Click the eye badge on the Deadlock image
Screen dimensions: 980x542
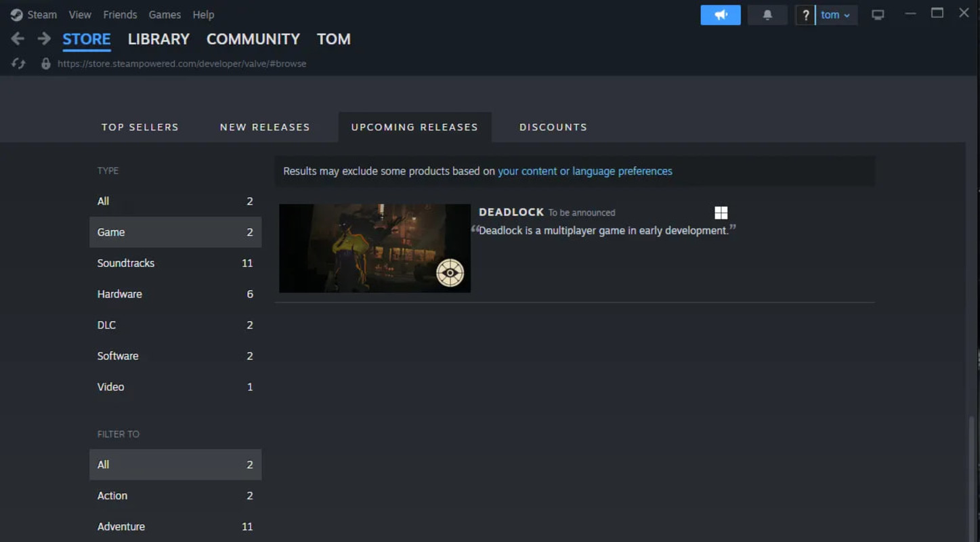point(449,272)
